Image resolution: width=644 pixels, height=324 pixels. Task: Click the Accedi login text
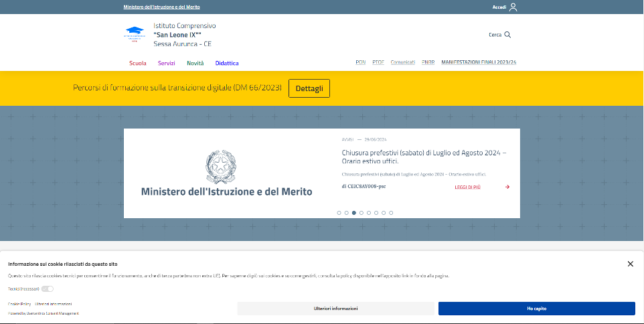pyautogui.click(x=499, y=7)
